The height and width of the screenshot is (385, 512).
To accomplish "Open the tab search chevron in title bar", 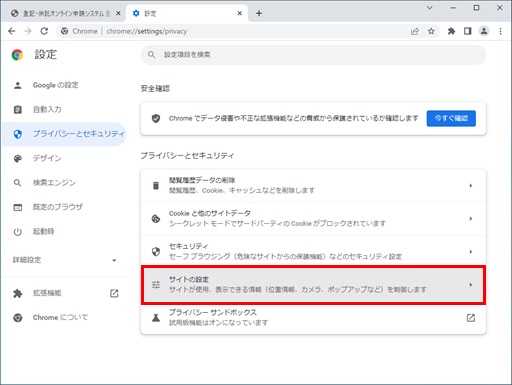I will [430, 8].
